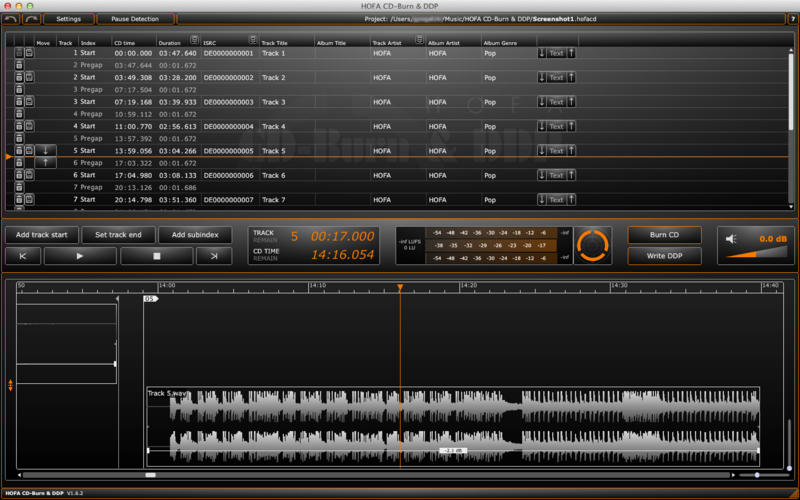Click the orange circular loudness meter dial
Screen dimensions: 800x500
click(x=592, y=245)
